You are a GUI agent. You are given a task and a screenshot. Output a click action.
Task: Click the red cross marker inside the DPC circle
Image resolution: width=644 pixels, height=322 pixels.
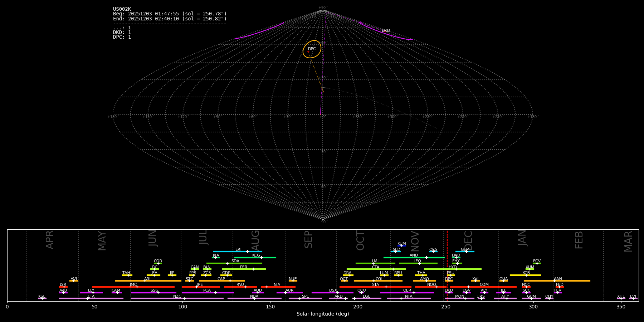308,52
